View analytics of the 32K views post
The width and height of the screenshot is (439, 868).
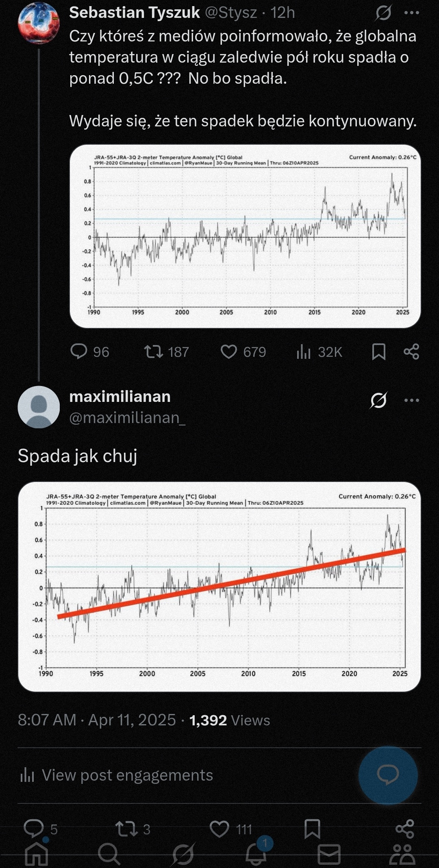tap(304, 352)
